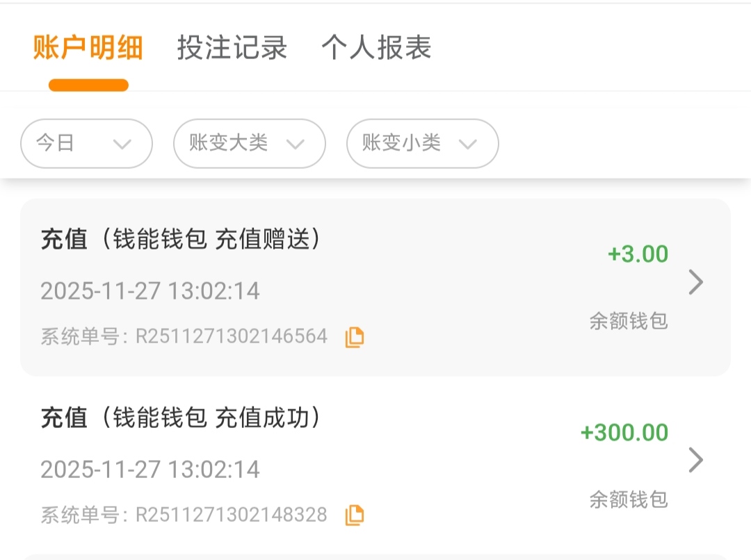Expand the 今日 date filter dropdown
The height and width of the screenshot is (560, 751).
pyautogui.click(x=86, y=144)
